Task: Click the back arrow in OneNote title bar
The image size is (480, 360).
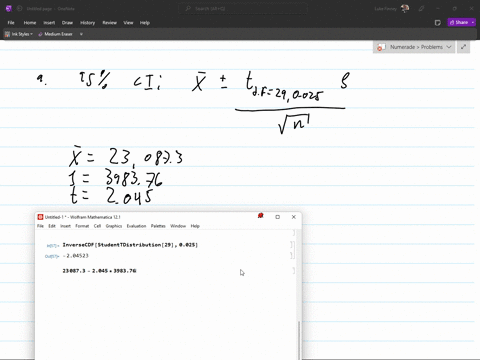Action: pyautogui.click(x=19, y=9)
